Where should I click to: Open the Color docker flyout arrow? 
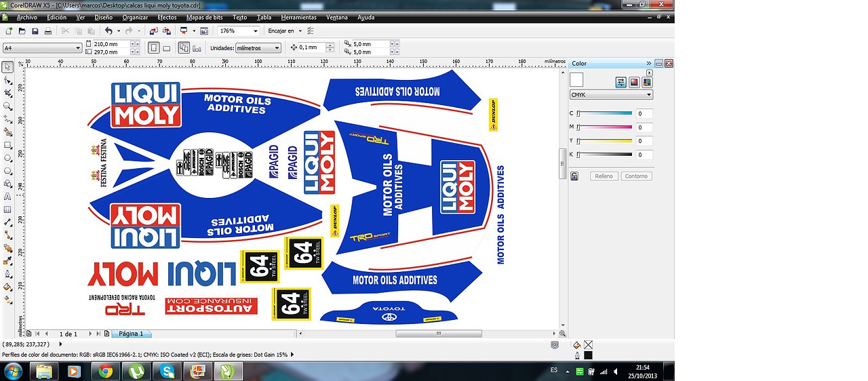click(650, 73)
